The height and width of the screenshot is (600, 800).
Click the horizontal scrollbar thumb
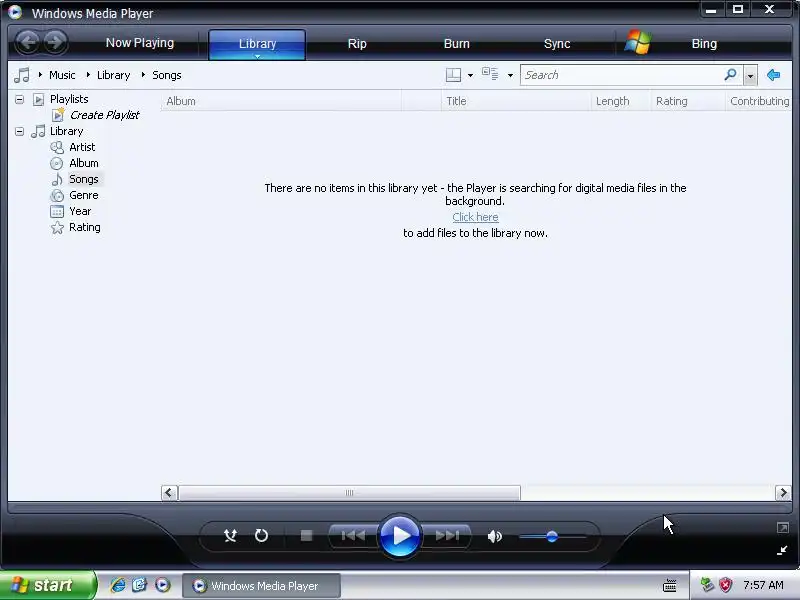[349, 493]
